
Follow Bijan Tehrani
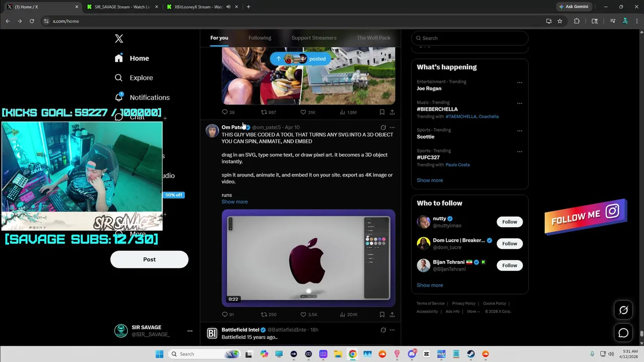click(x=510, y=265)
